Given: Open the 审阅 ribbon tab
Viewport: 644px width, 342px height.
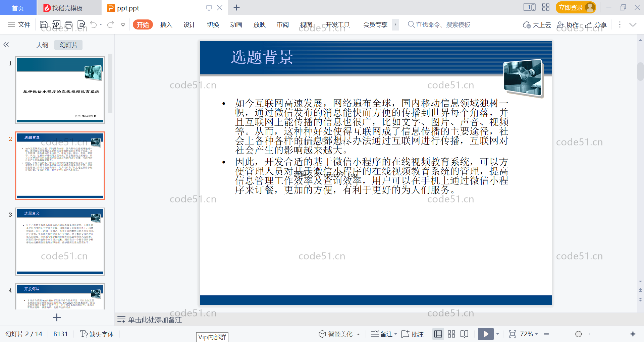Looking at the screenshot, I should click(283, 24).
